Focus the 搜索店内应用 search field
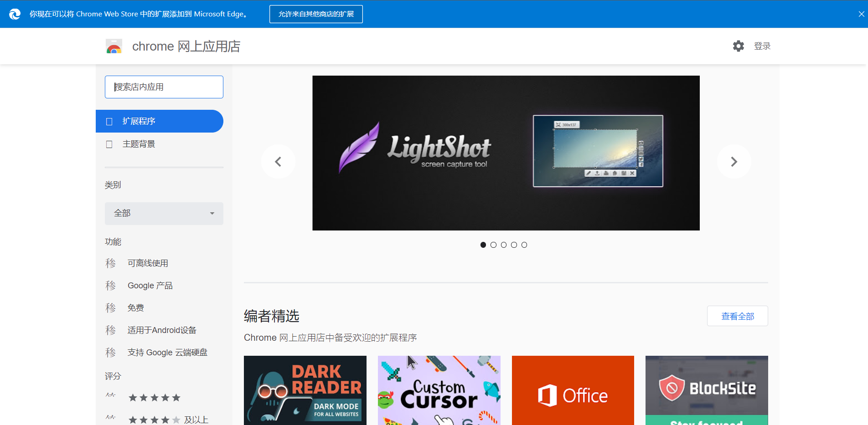 coord(164,87)
